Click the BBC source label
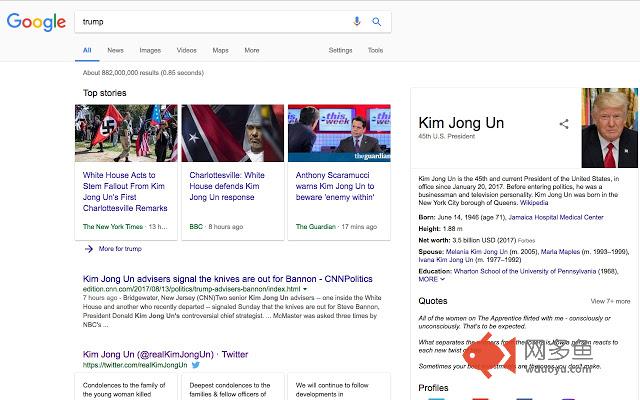The height and width of the screenshot is (400, 640). point(196,227)
